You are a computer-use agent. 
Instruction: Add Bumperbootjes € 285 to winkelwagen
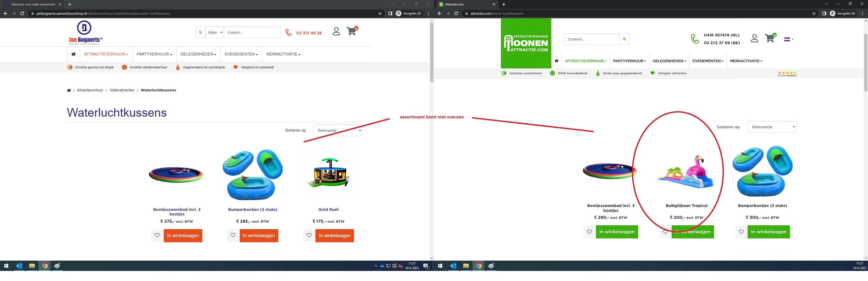coord(259,236)
